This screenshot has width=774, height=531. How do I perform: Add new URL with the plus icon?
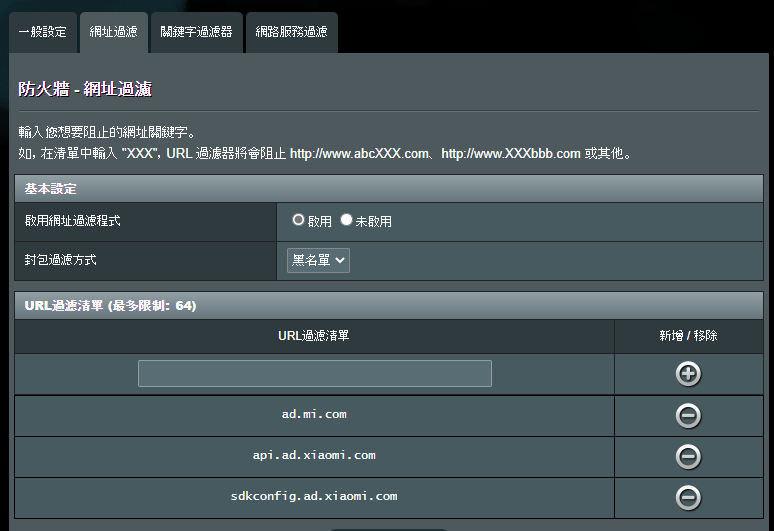click(688, 374)
